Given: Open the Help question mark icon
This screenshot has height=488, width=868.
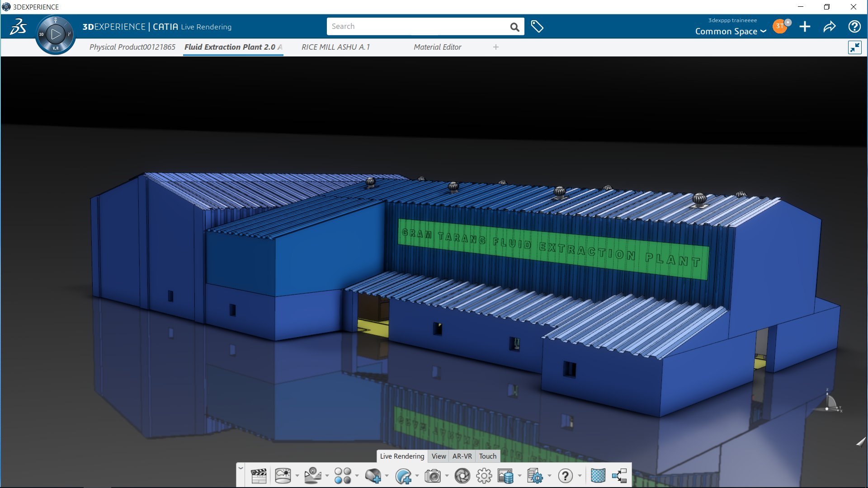Looking at the screenshot, I should pos(854,27).
